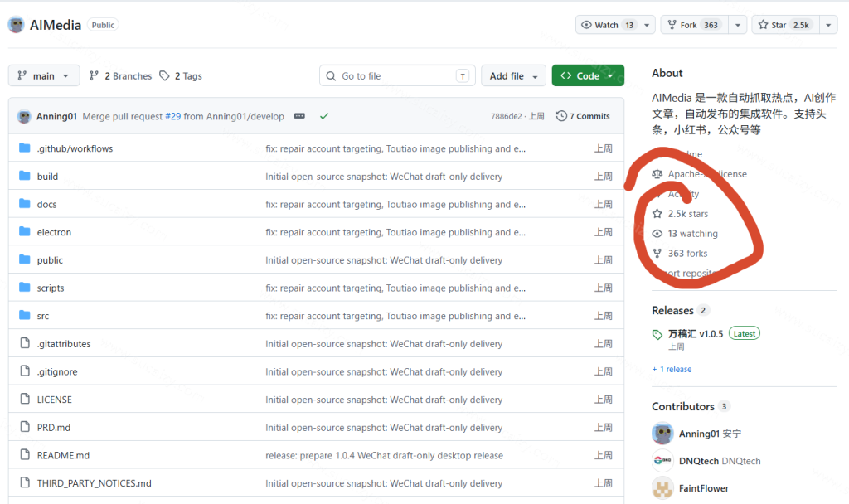This screenshot has width=849, height=504.
Task: Open pull request #29 link
Action: point(172,116)
